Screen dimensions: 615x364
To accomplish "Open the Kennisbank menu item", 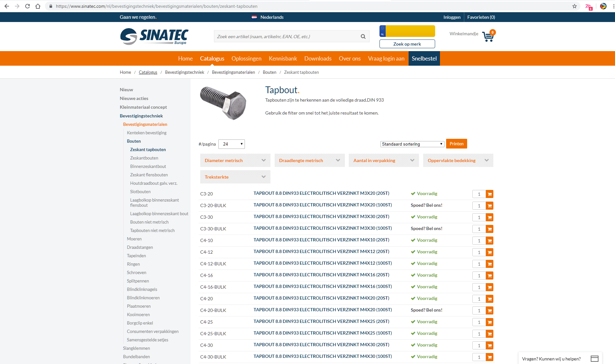I will [x=283, y=59].
